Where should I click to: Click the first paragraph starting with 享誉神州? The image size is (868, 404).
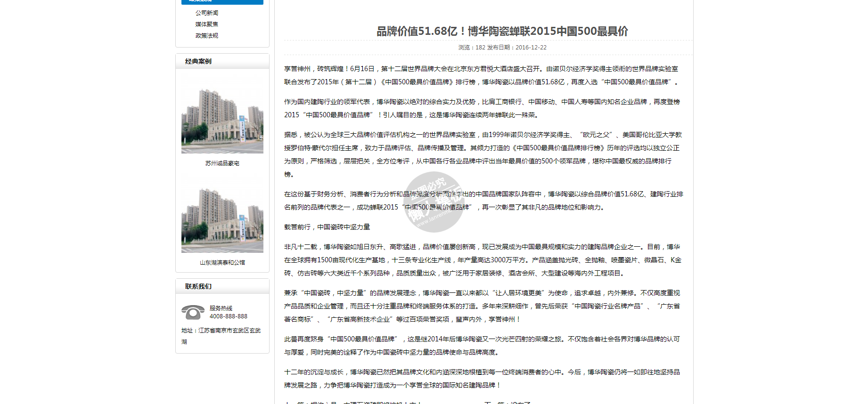coord(481,75)
